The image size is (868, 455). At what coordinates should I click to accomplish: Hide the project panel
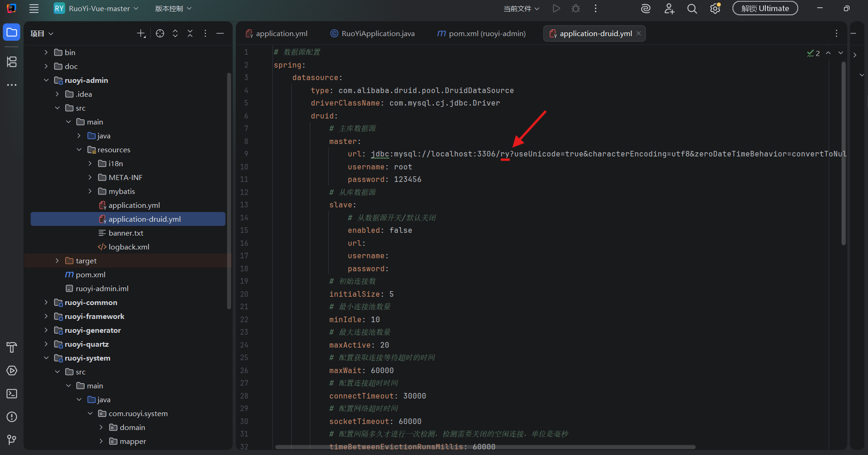click(220, 33)
